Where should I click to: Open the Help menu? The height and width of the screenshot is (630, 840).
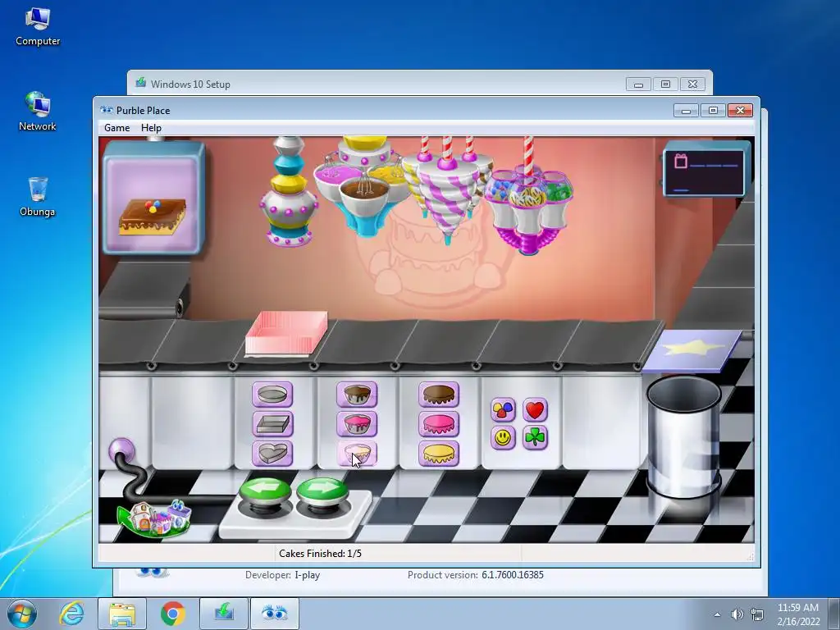click(x=151, y=127)
